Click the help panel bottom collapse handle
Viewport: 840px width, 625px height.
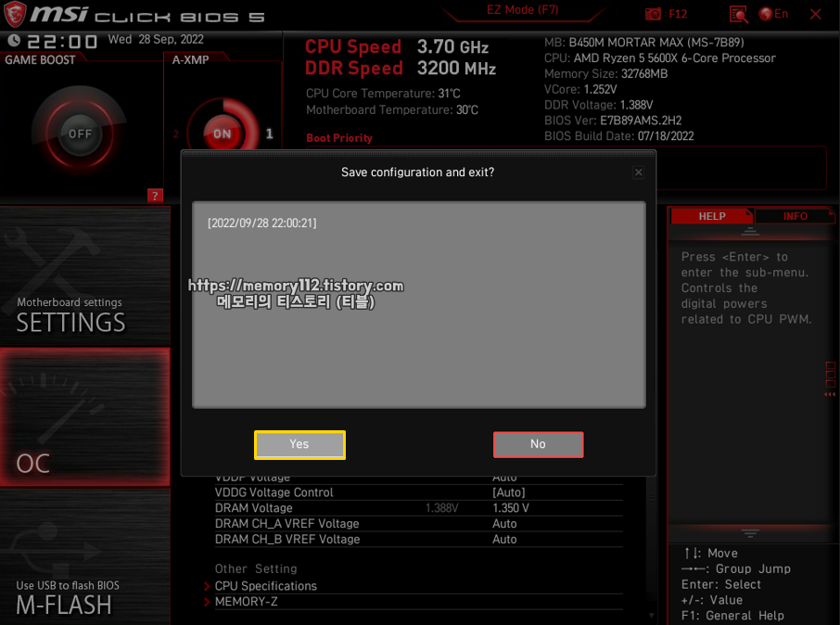click(750, 533)
